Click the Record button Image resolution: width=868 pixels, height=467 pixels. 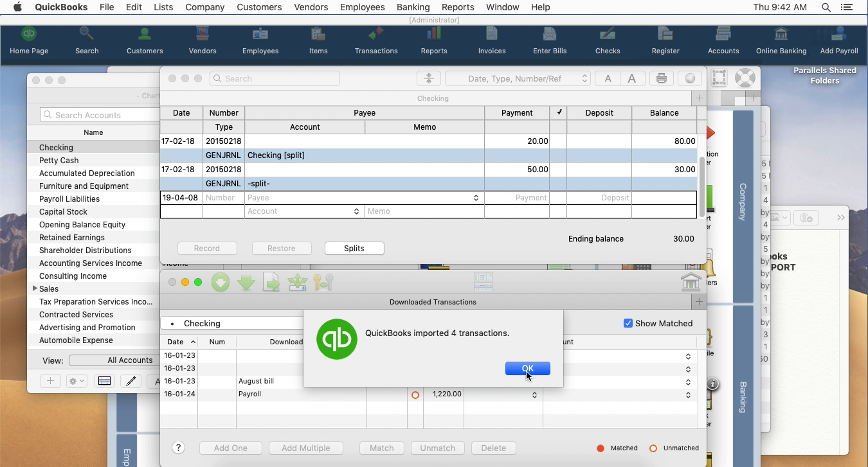click(207, 248)
